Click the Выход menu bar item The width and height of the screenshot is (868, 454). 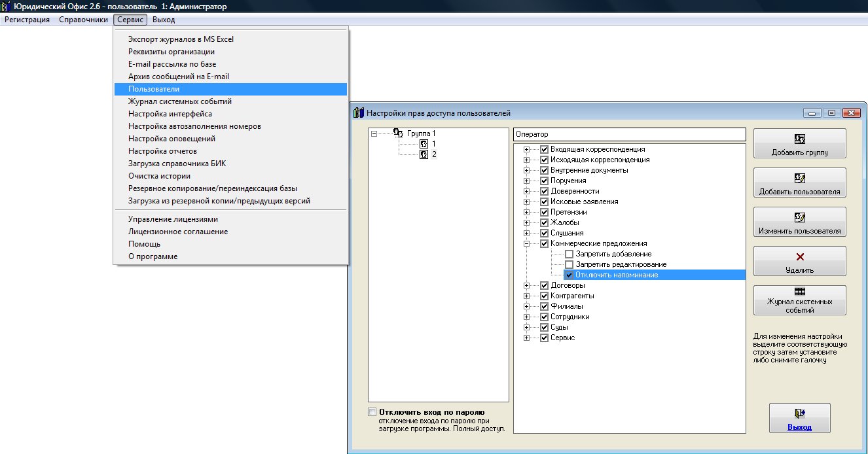tap(164, 20)
